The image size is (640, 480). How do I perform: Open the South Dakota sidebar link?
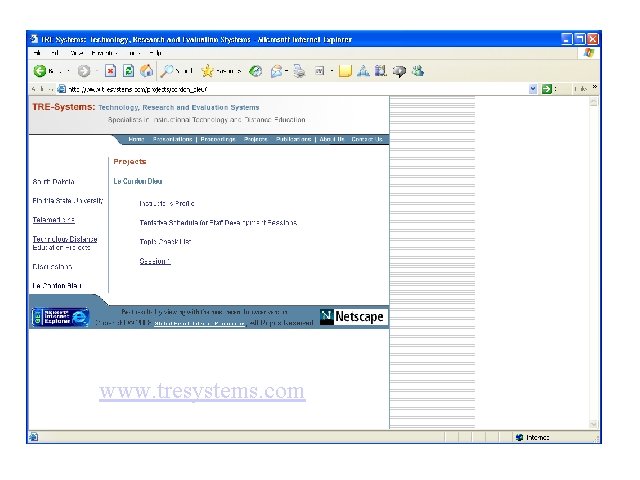point(53,182)
